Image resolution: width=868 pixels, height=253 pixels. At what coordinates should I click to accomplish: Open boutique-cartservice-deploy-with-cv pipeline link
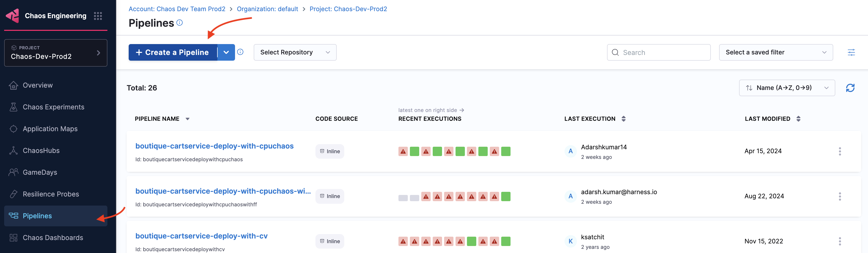pos(201,236)
